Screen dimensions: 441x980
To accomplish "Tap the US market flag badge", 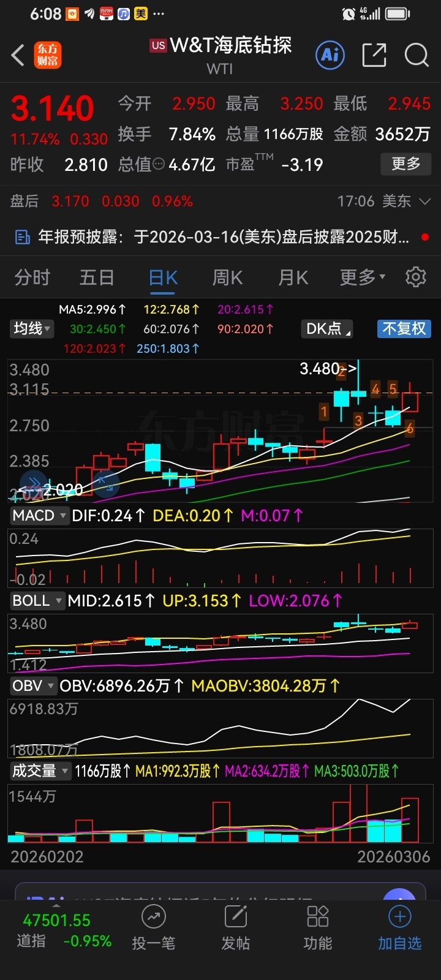I will click(x=159, y=45).
